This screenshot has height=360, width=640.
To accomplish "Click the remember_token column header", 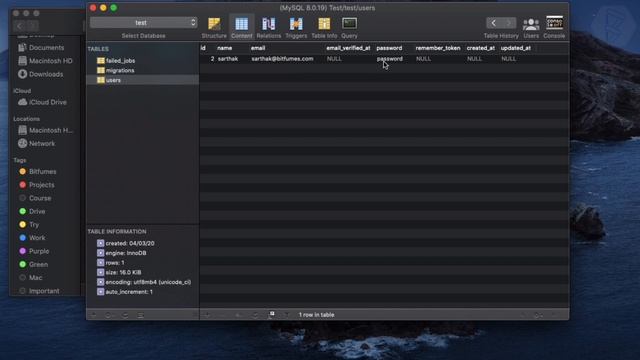I will (438, 48).
